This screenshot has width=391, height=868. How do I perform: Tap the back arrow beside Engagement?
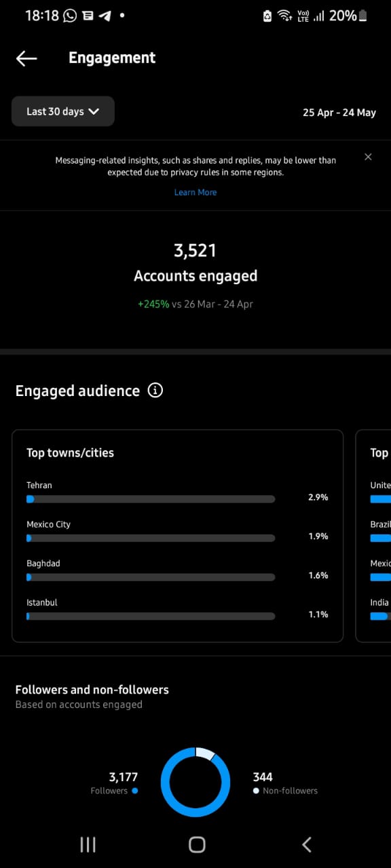click(x=26, y=58)
